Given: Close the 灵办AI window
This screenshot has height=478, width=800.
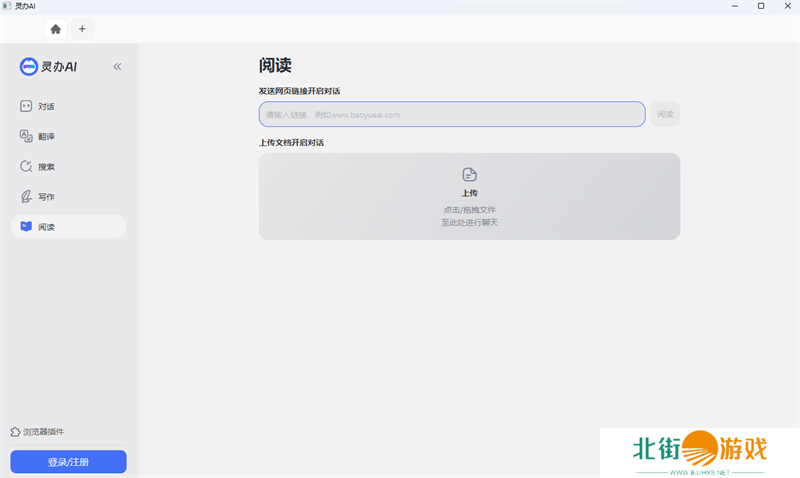Looking at the screenshot, I should 787,6.
